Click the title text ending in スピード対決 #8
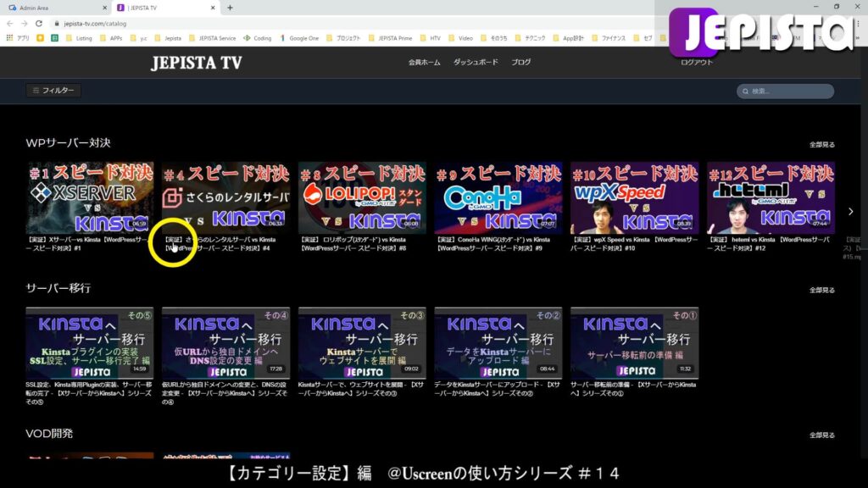This screenshot has width=868, height=488. pos(354,244)
